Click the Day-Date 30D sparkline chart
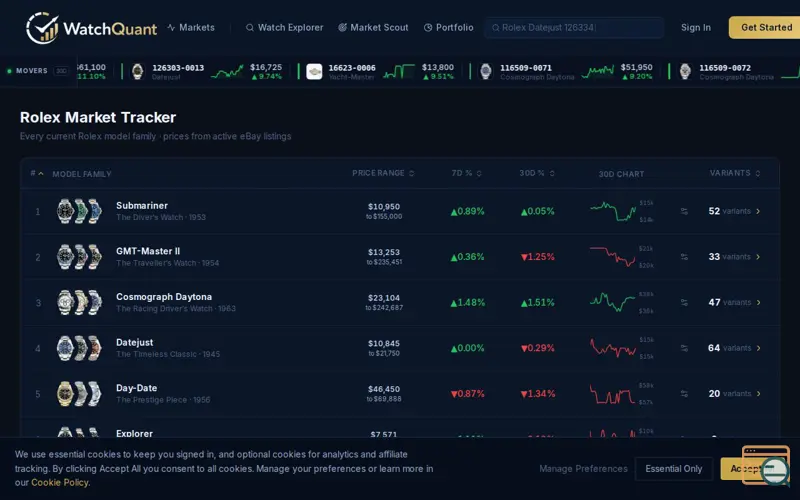 point(613,394)
